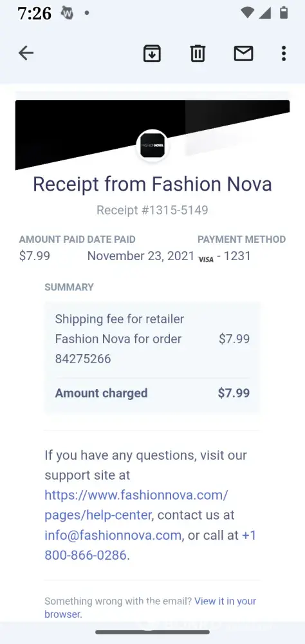The height and width of the screenshot is (644, 305).
Task: Tap the Amount charged $7.99 row
Action: click(152, 393)
